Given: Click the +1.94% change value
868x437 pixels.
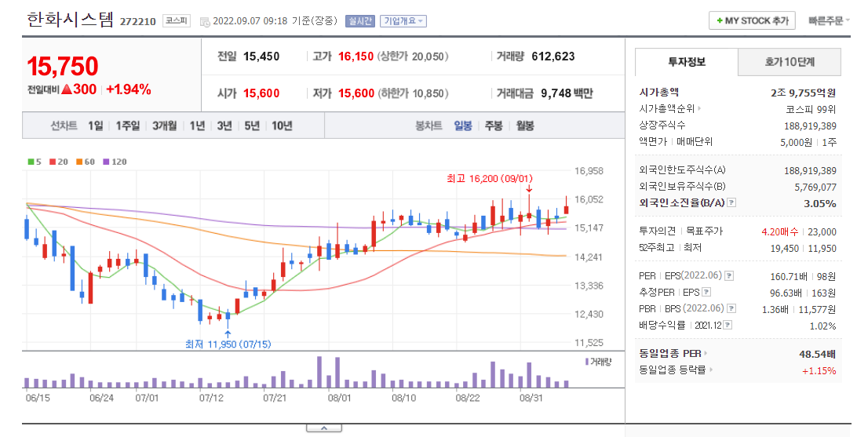Looking at the screenshot, I should (129, 89).
